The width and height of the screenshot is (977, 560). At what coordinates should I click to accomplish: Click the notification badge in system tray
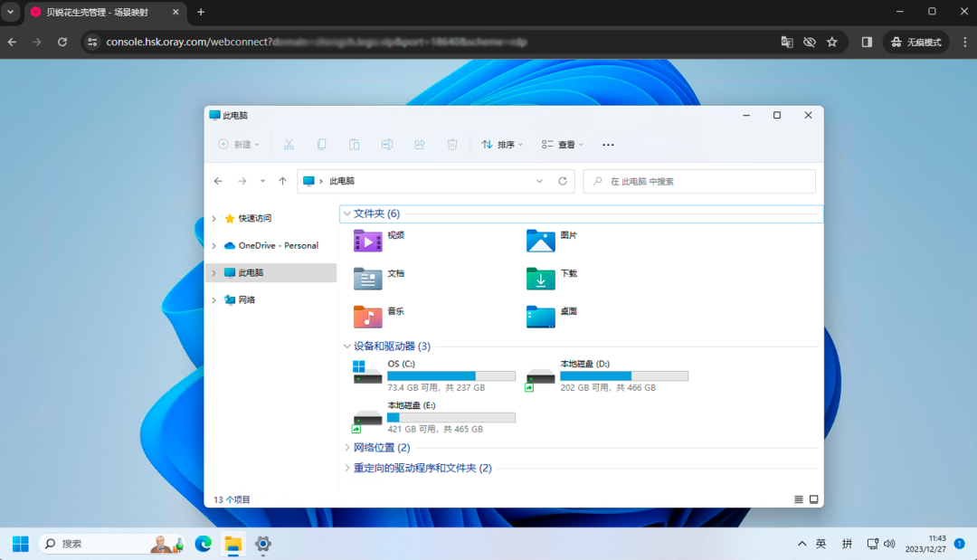coord(960,544)
